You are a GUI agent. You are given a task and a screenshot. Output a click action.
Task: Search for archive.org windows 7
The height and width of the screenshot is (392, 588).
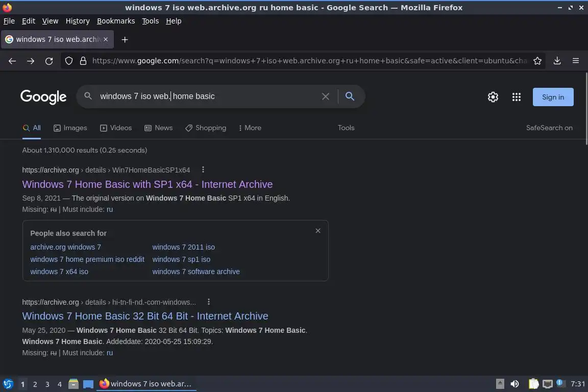click(x=66, y=247)
